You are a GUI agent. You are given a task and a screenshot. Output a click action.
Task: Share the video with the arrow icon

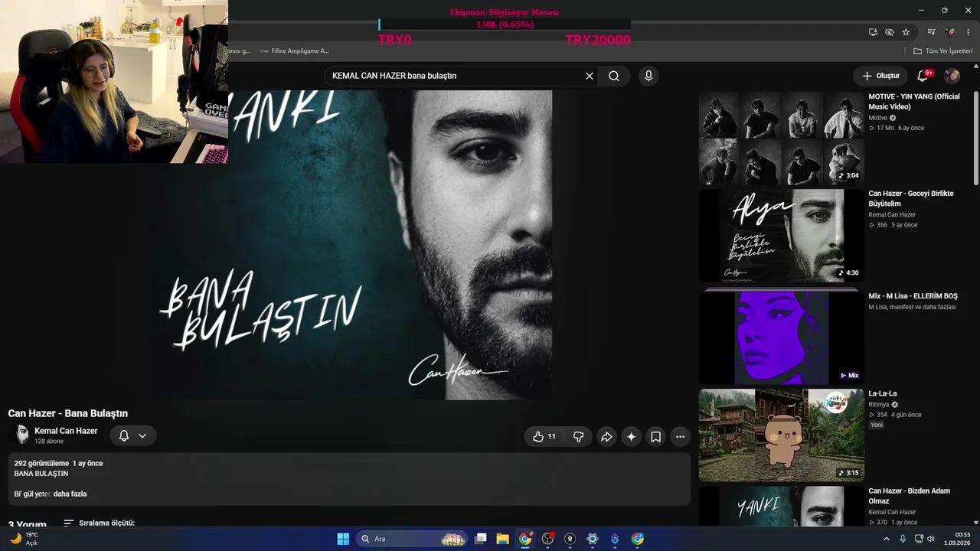[606, 436]
